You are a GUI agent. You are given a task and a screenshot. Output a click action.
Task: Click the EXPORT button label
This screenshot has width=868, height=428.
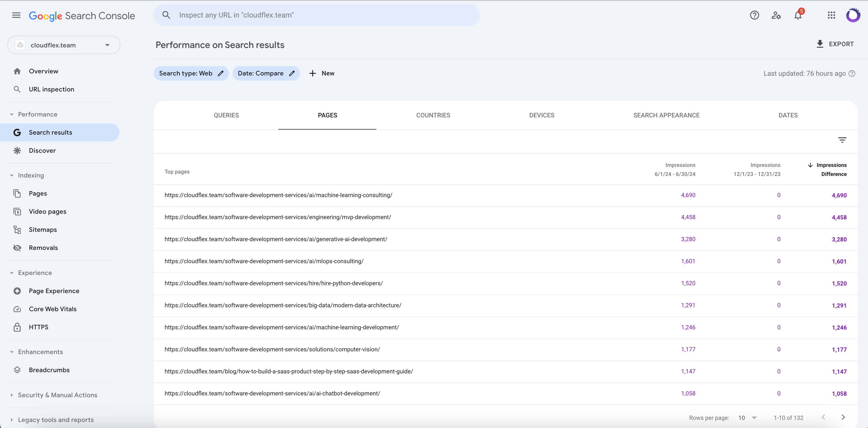pyautogui.click(x=841, y=44)
